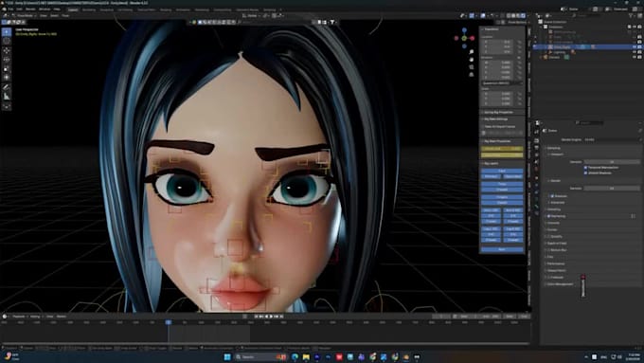Image resolution: width=644 pixels, height=363 pixels.
Task: Click the Viewport Samples value field
Action: [x=612, y=162]
